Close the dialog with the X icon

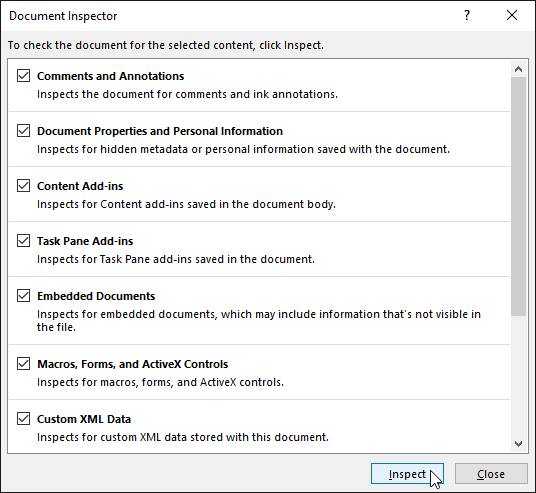coord(512,15)
